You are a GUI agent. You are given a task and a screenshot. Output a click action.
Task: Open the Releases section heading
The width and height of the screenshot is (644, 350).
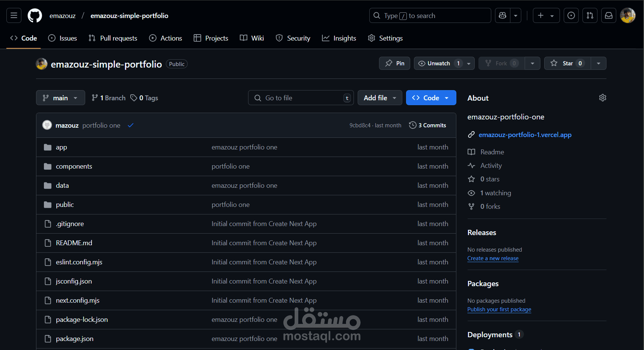point(482,232)
